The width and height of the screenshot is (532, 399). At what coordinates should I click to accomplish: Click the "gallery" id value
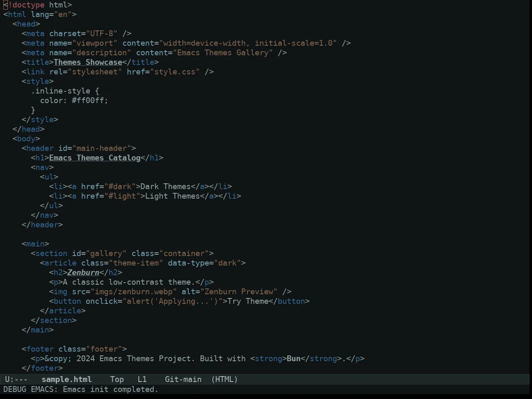[x=106, y=254]
